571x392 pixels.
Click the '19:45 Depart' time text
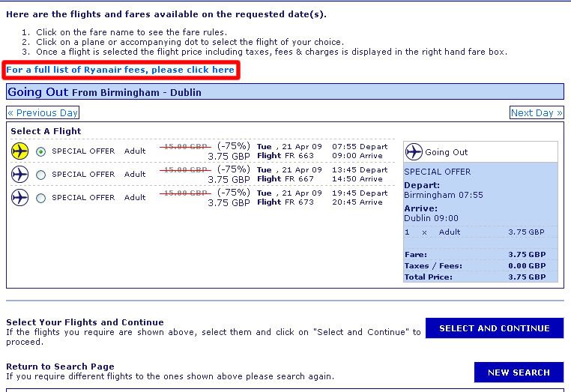tap(360, 193)
